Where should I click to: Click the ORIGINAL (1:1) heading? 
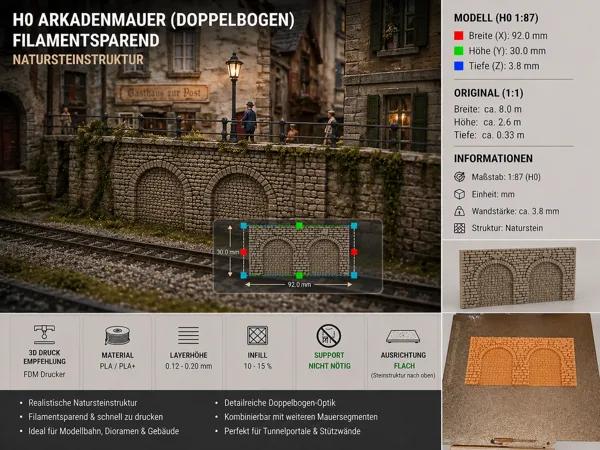(x=488, y=93)
